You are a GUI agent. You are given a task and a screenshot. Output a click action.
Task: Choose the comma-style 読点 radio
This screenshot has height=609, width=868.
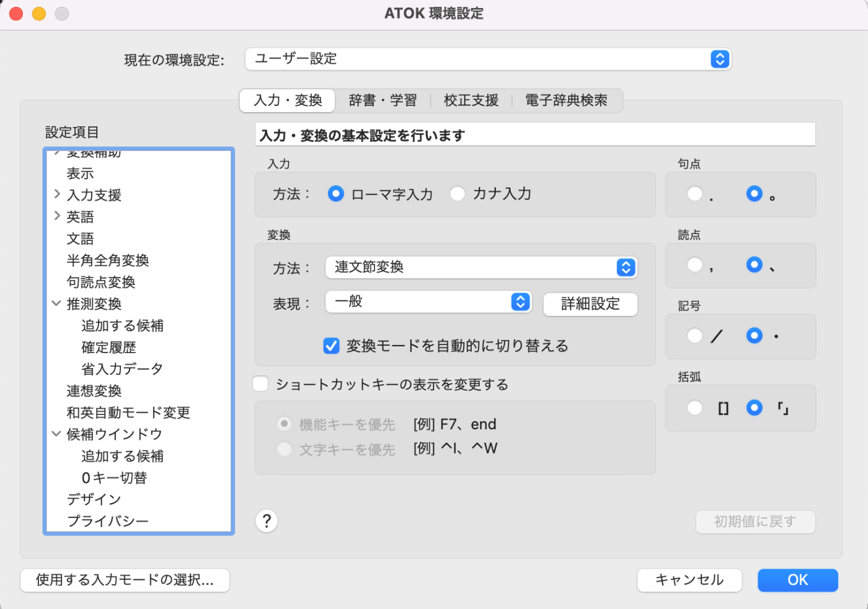[695, 265]
